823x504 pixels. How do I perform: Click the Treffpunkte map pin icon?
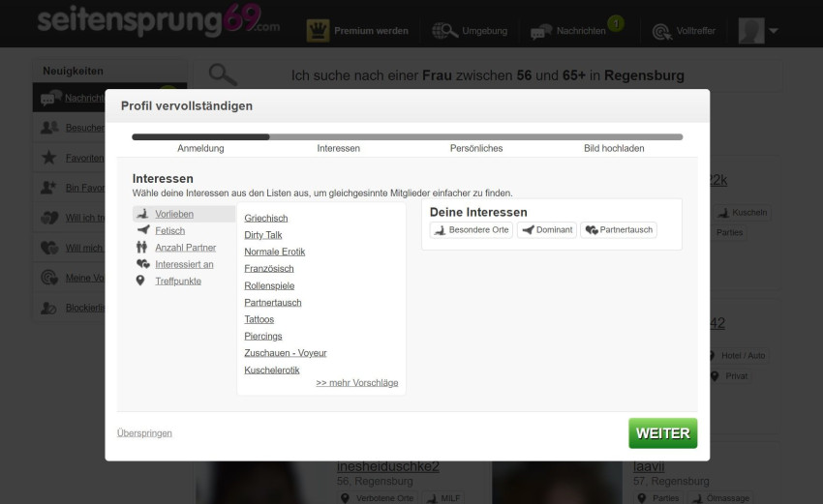coord(140,281)
